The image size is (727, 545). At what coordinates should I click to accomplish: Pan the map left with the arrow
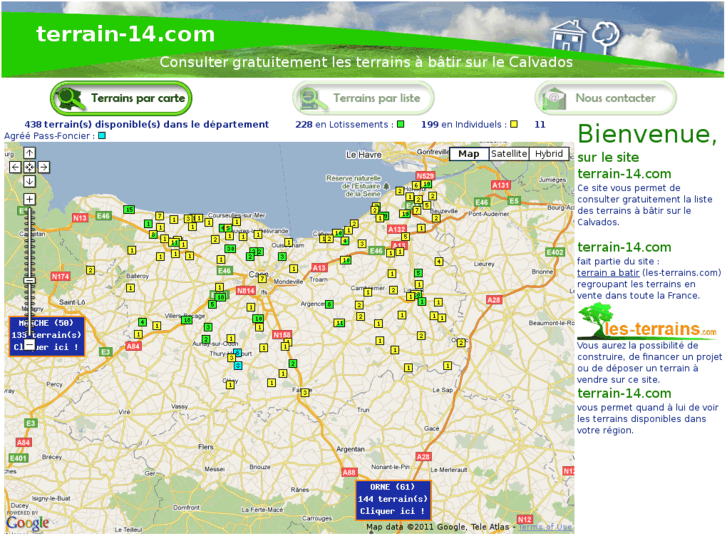point(15,167)
